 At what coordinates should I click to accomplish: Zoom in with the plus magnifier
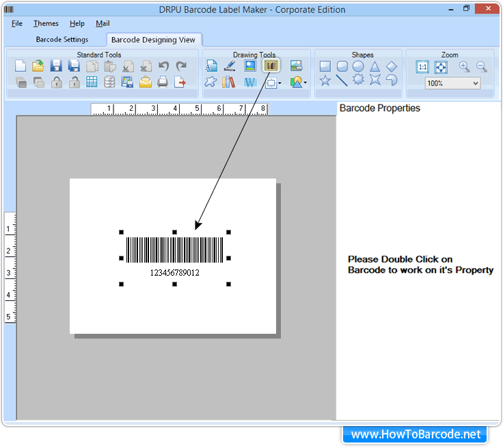pyautogui.click(x=464, y=67)
